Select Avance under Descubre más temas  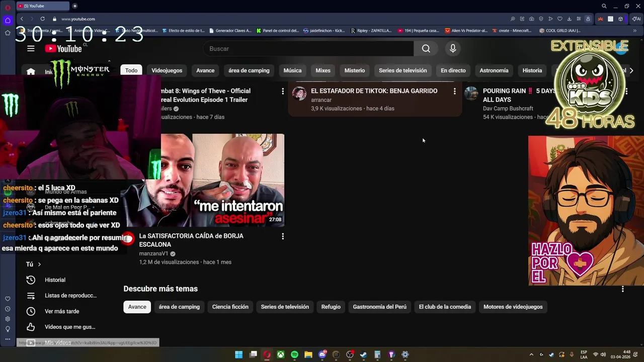(137, 307)
